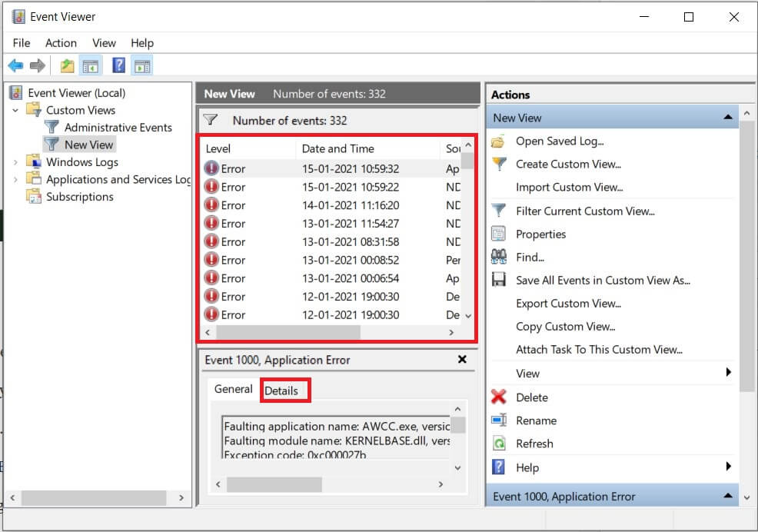Click the Delete red X icon
Viewport: 758px width, 532px height.
click(499, 397)
